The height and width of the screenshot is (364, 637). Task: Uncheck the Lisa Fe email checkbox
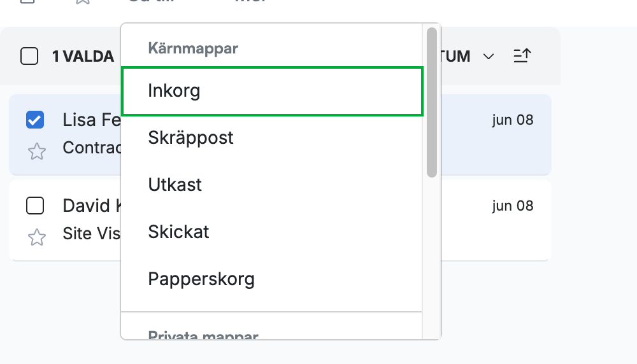coord(35,120)
